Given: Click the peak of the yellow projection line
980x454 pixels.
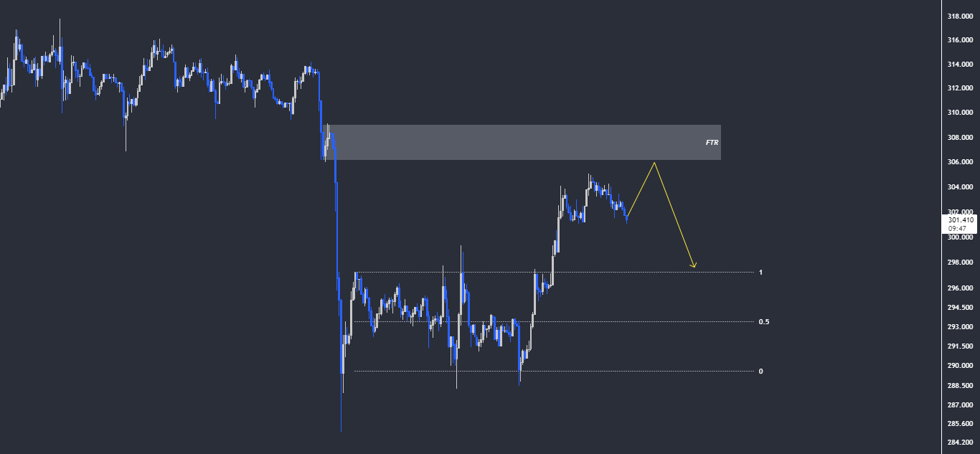Looking at the screenshot, I should pos(654,163).
